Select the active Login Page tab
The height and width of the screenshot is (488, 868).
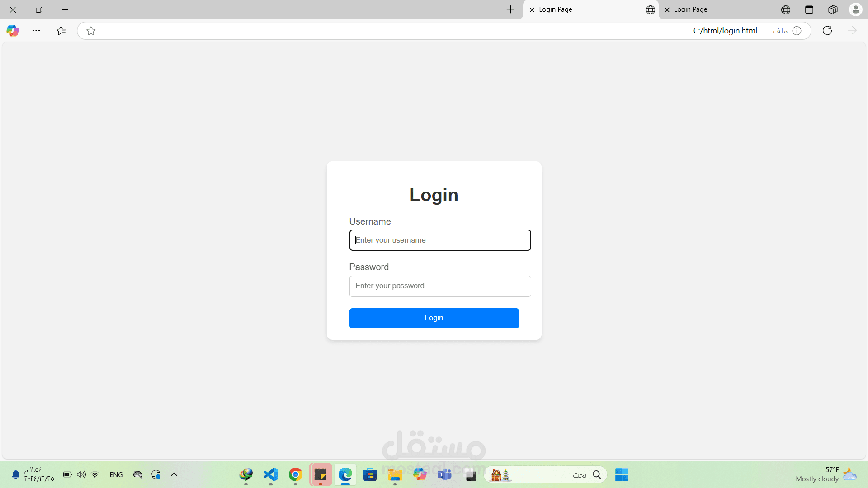point(591,9)
